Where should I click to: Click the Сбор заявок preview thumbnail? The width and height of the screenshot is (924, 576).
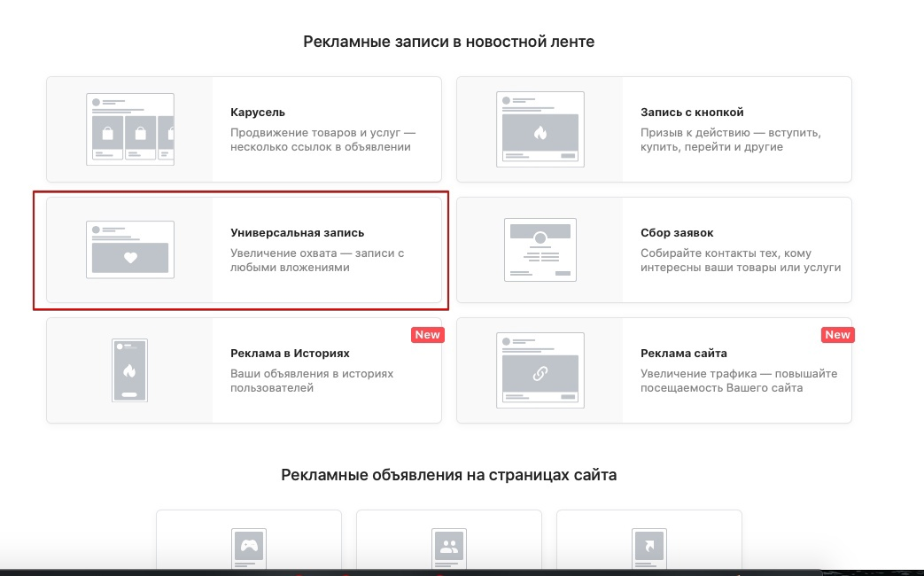(540, 249)
